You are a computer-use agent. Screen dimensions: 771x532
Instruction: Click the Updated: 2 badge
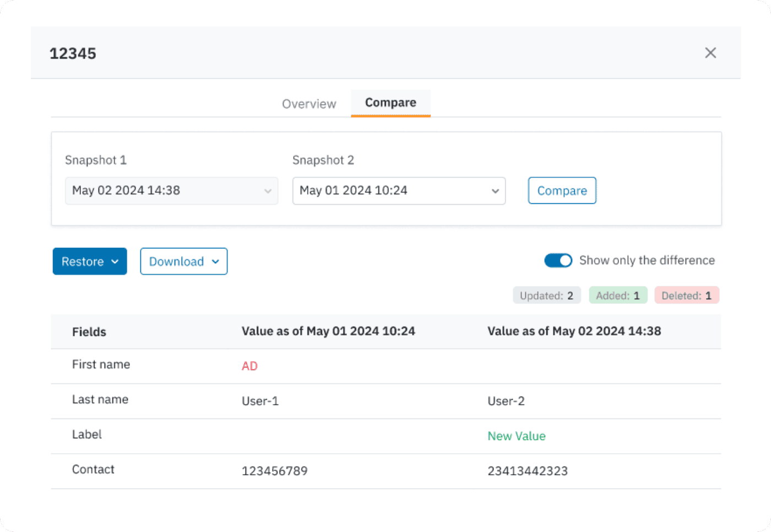(546, 296)
